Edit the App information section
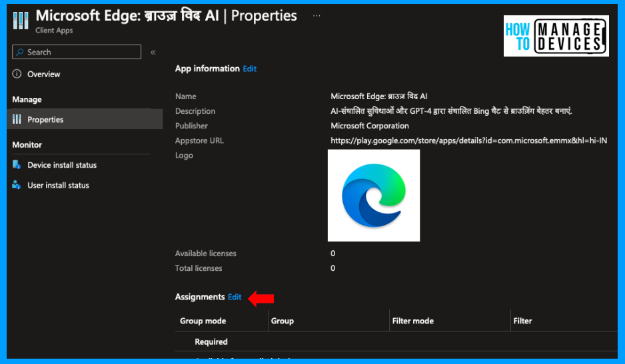This screenshot has width=625, height=364. click(249, 69)
